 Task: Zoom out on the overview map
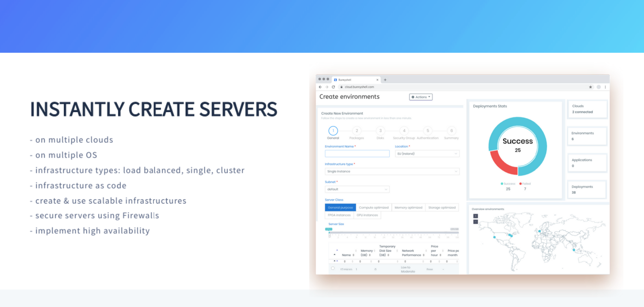[475, 222]
